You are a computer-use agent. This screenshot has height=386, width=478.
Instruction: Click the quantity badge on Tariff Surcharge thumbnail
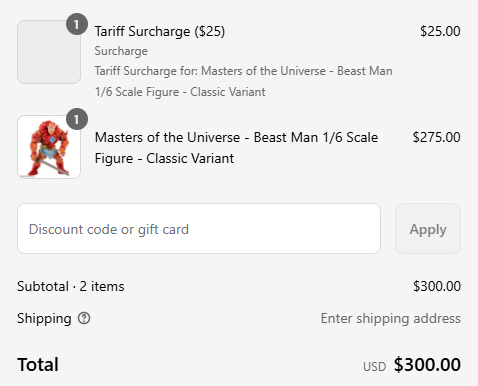(x=77, y=24)
